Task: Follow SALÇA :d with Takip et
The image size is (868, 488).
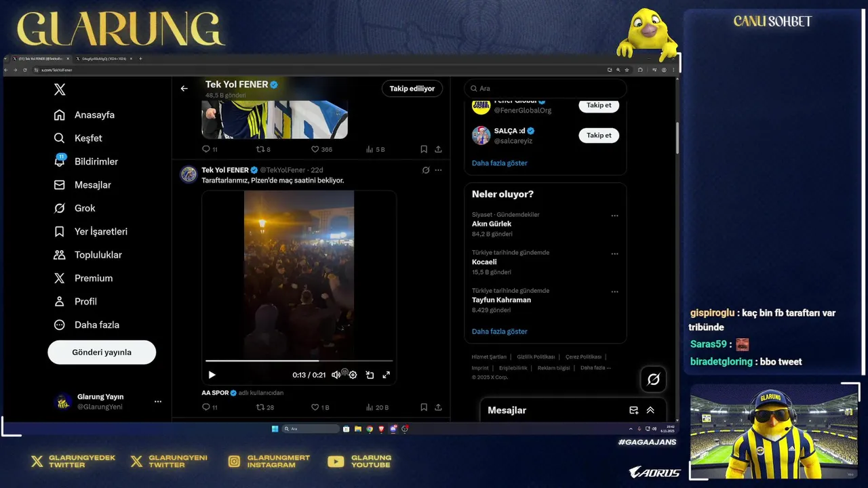Action: pyautogui.click(x=599, y=136)
